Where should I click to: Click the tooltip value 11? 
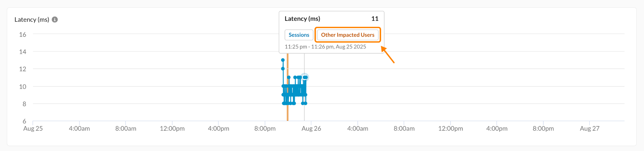click(x=375, y=19)
